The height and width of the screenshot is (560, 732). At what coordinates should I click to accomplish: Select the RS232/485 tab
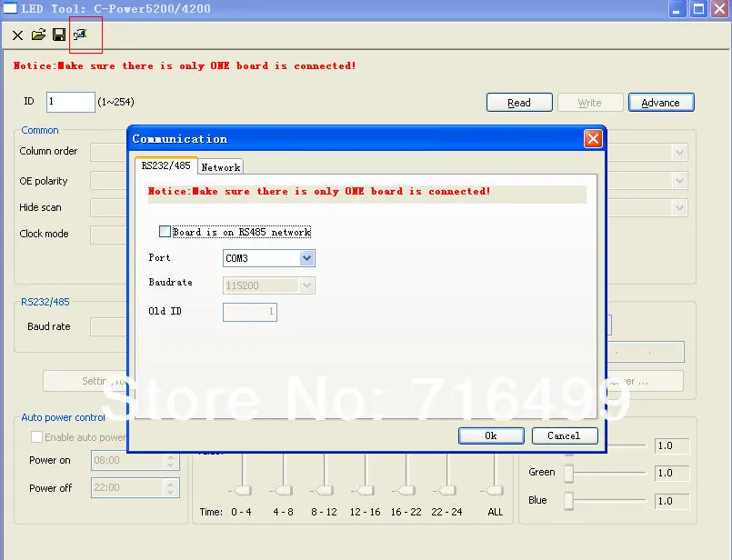165,165
